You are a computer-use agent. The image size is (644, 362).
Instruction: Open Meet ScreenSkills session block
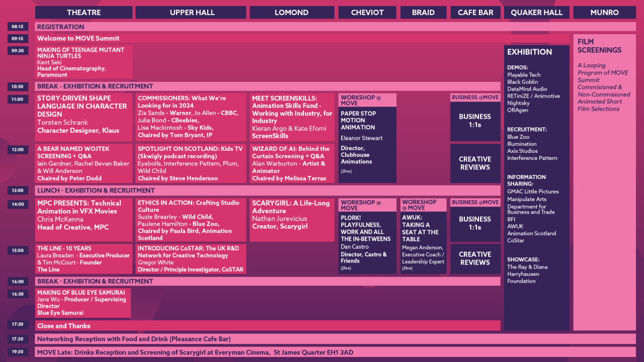click(292, 117)
